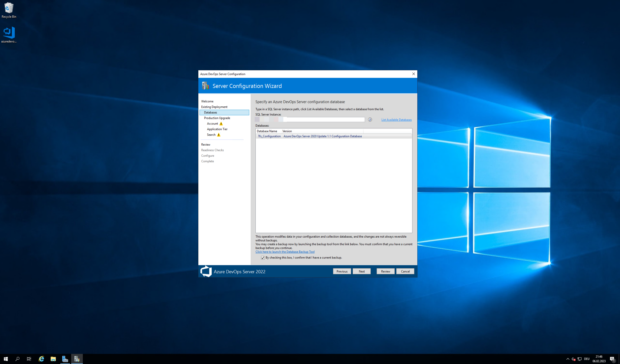Open the Account wizard step
The image size is (620, 364).
[x=212, y=124]
